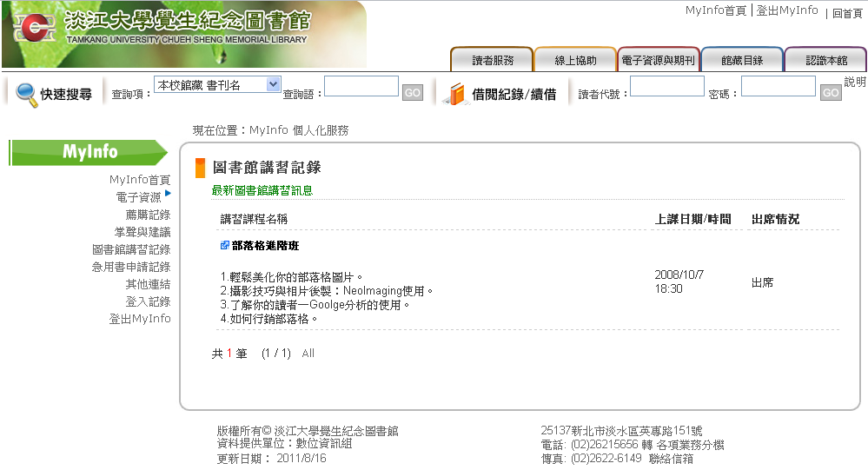Focus the 讀者代號 input field
The height and width of the screenshot is (470, 868).
(666, 86)
